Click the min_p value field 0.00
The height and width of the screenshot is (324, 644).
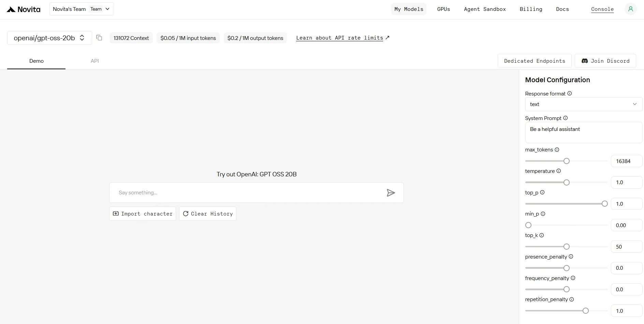(x=627, y=225)
